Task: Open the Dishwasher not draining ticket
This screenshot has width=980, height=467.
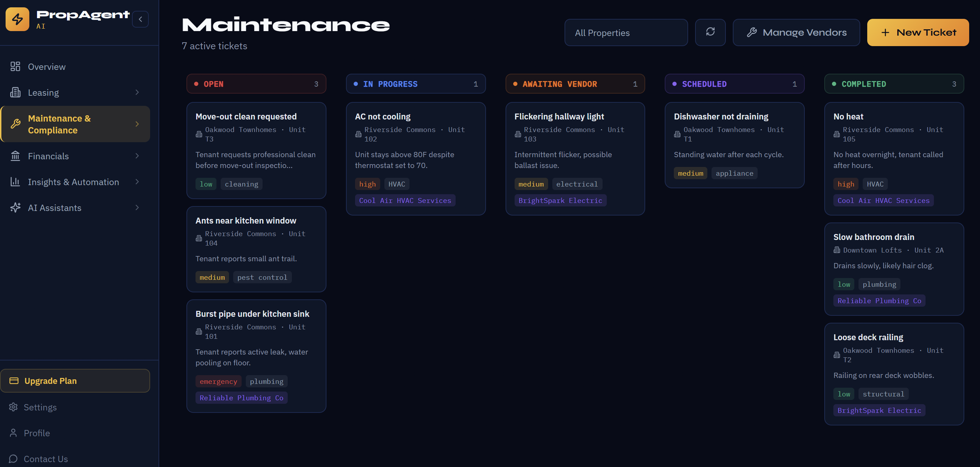Action: 734,145
